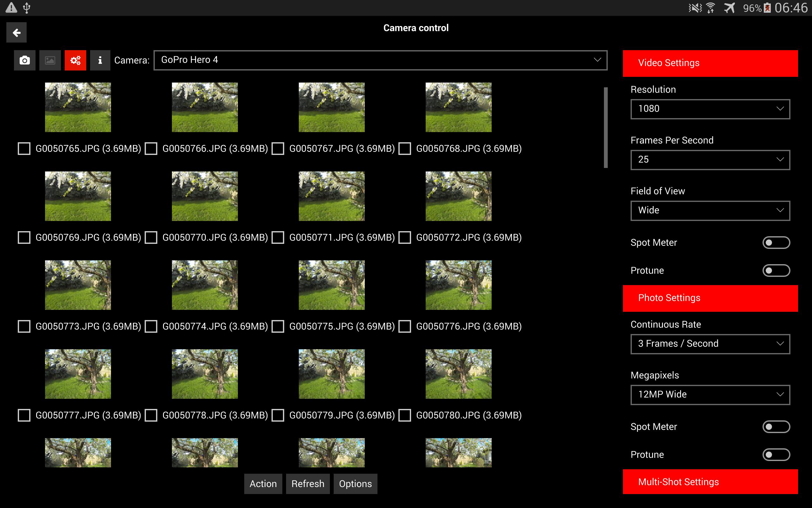Tap the 06:46 clock
Viewport: 812px width, 508px height.
[791, 8]
